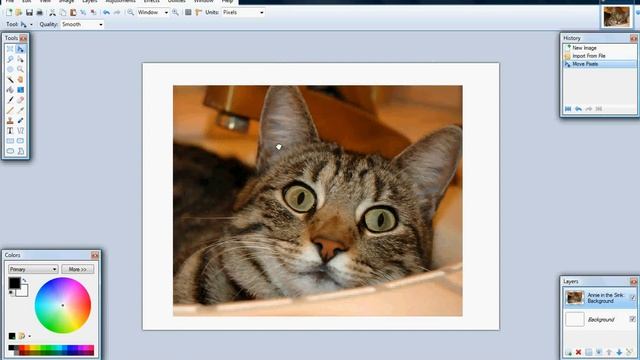Click the Copy toolbar icon
Screen dimensions: 640x360
(63, 13)
